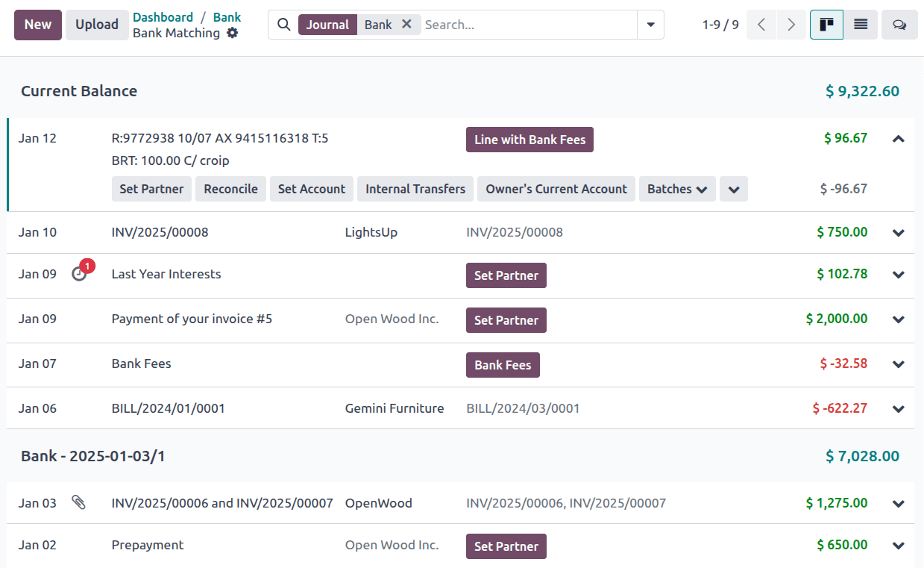This screenshot has height=568, width=924.
Task: Create a record with the New button
Action: click(x=37, y=25)
